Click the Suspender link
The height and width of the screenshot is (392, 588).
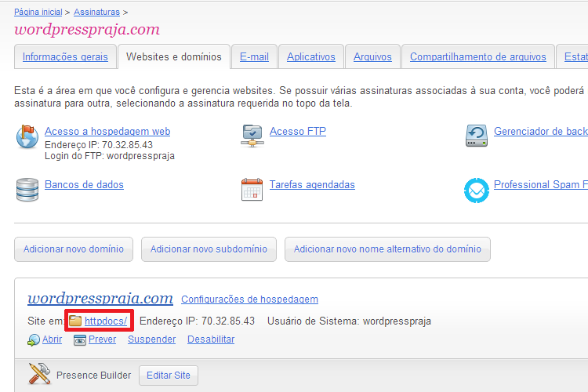151,339
